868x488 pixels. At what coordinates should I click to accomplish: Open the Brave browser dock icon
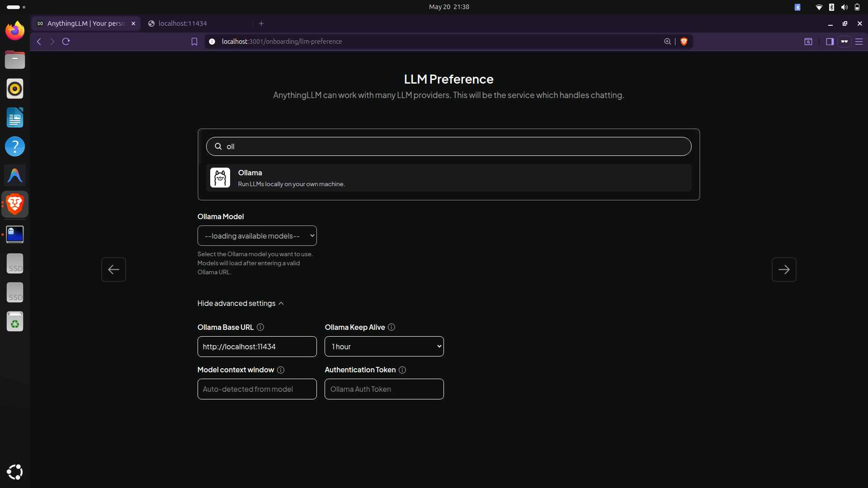[x=15, y=204]
